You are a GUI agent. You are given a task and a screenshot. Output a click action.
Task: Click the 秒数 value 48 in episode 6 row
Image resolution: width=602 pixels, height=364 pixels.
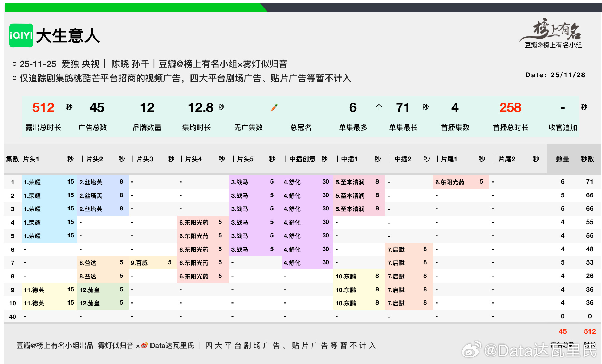(x=589, y=249)
